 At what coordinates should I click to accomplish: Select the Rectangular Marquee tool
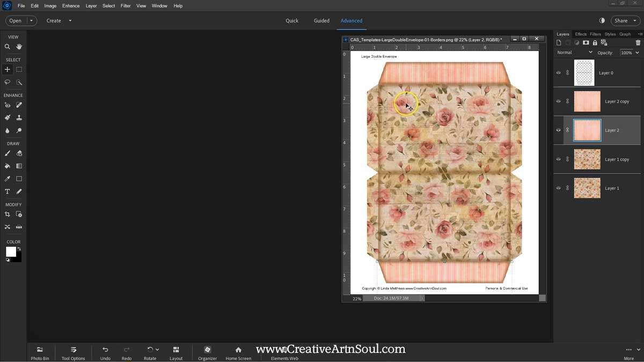(19, 69)
